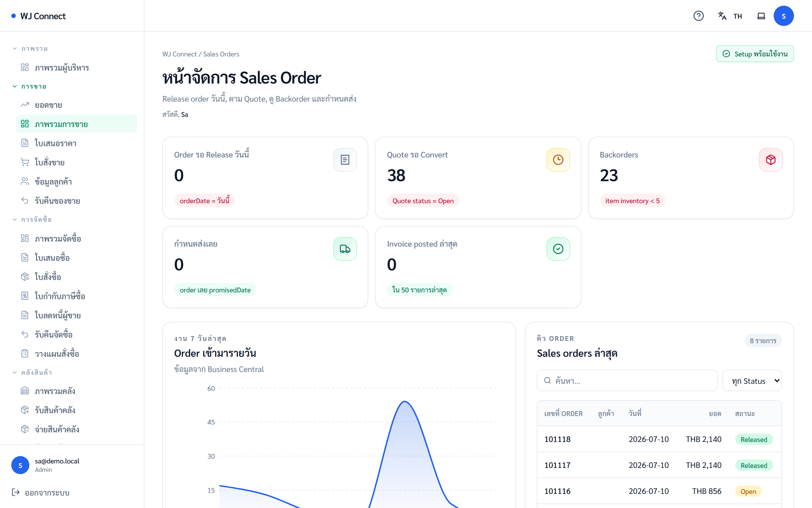
Task: Click the receipt icon beside ใบกำกับภาษีซื้อ
Action: pos(25,296)
